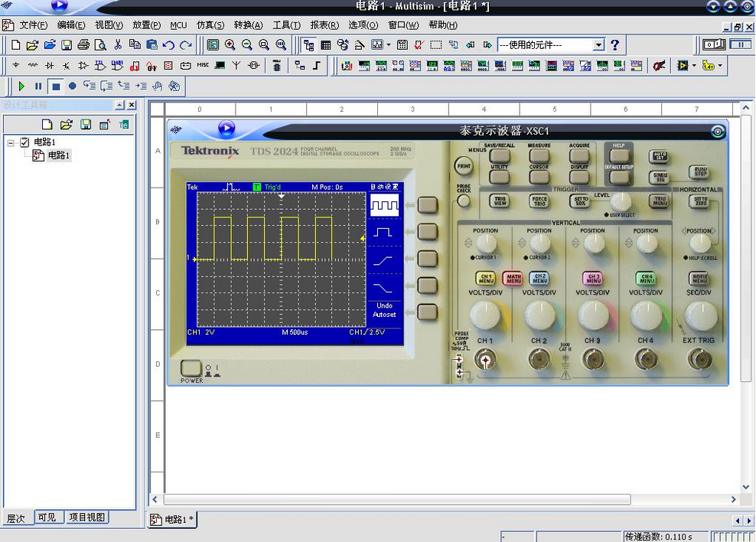756x542 pixels.
Task: Switch to the 项目视图 tab
Action: pos(86,518)
